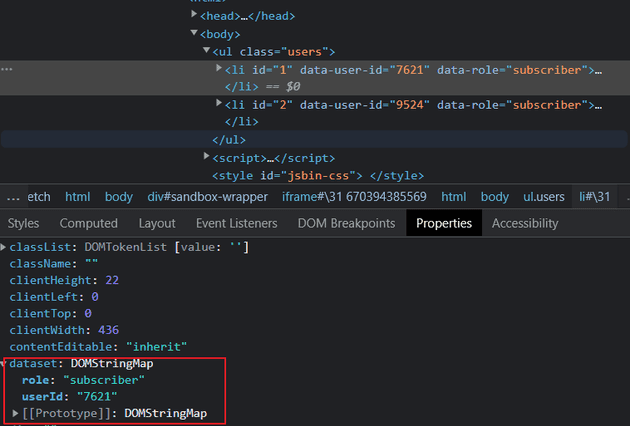Expand the [[Prototype]] entry under dataset
Viewport: 630px width, 426px height.
(15, 413)
